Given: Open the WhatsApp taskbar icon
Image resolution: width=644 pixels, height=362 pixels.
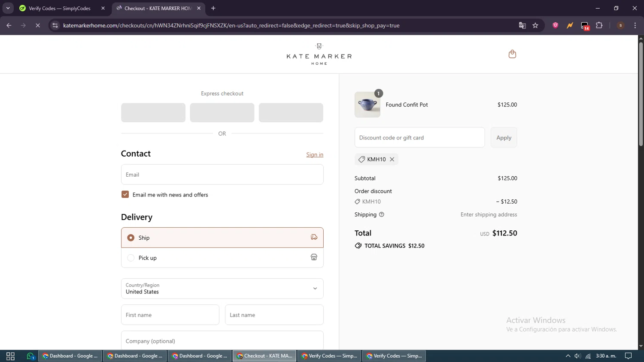Looking at the screenshot, I should [30, 356].
